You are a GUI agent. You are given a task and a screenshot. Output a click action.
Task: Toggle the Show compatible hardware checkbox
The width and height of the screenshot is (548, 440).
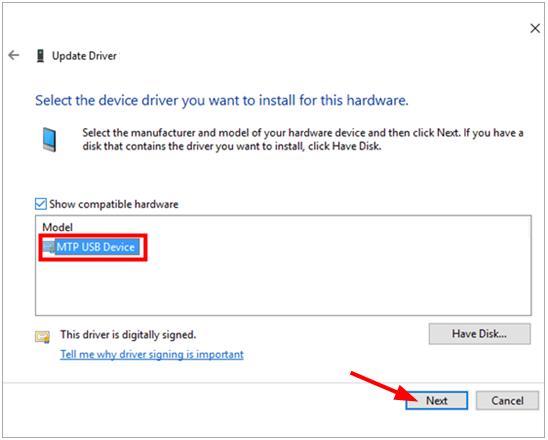point(41,204)
